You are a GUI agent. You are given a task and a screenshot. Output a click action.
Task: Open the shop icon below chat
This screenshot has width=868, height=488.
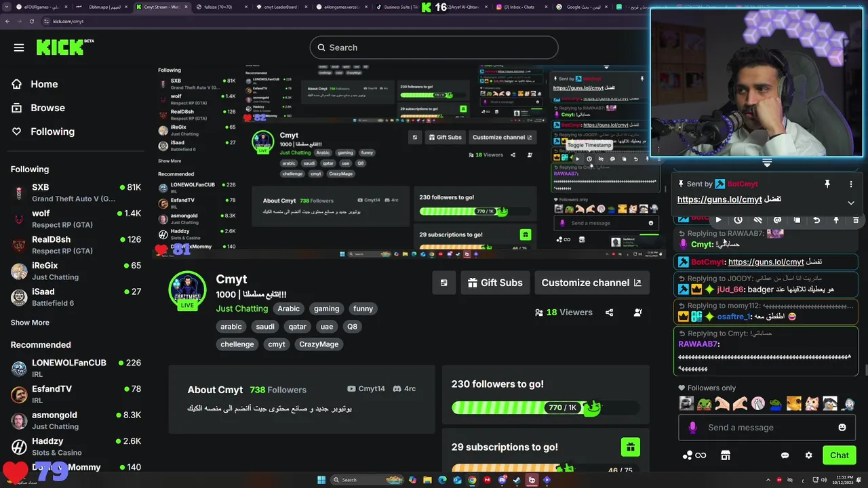tap(726, 455)
